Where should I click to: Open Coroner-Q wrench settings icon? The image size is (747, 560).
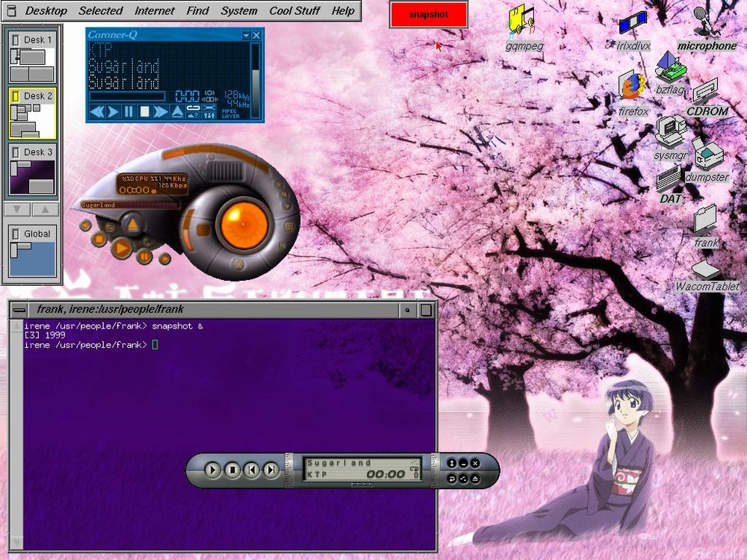tap(209, 108)
